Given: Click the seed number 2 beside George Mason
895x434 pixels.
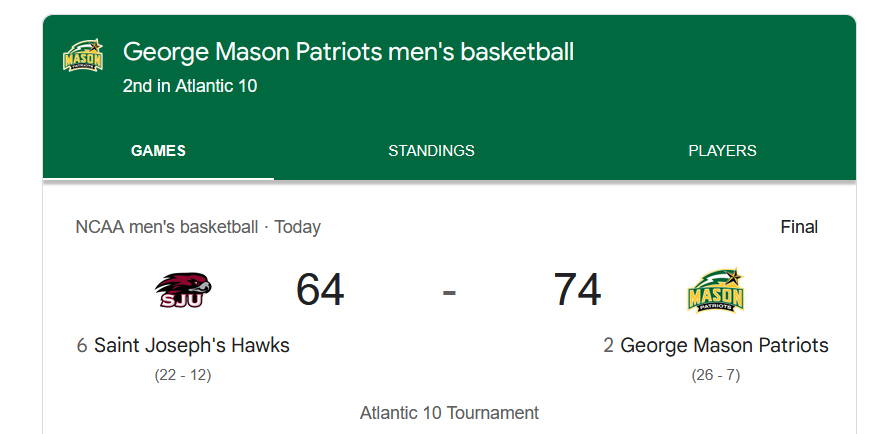Looking at the screenshot, I should [x=608, y=346].
